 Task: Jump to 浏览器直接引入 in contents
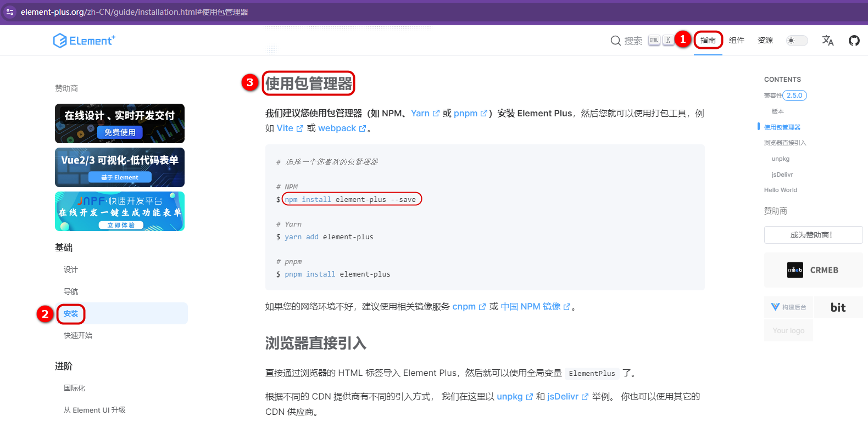click(x=785, y=143)
